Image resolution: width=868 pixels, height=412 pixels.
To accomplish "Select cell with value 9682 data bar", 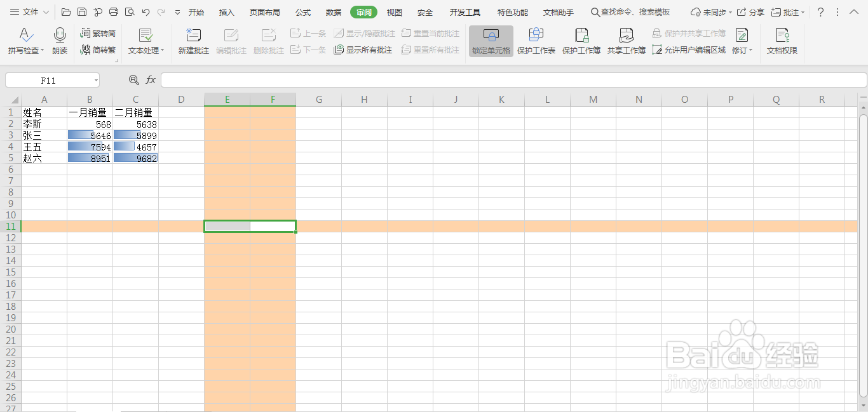I will tap(135, 158).
